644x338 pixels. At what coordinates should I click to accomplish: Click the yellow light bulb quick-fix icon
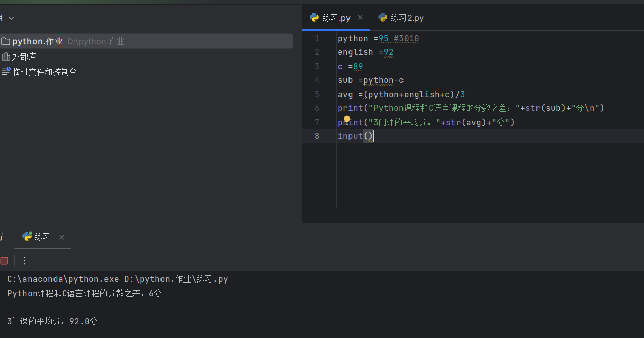coord(347,120)
